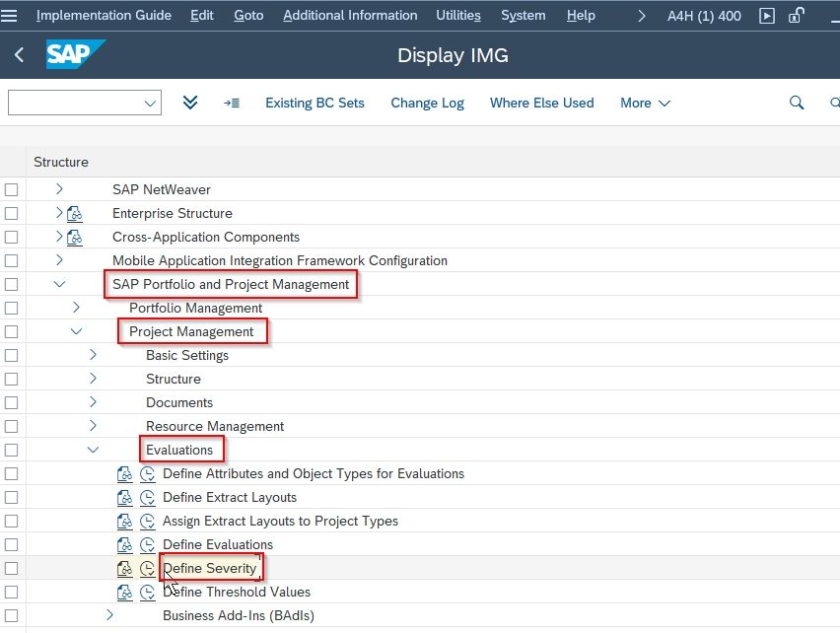Tick the Business Add-Ins row checkbox
Image resolution: width=840 pixels, height=633 pixels.
point(11,615)
